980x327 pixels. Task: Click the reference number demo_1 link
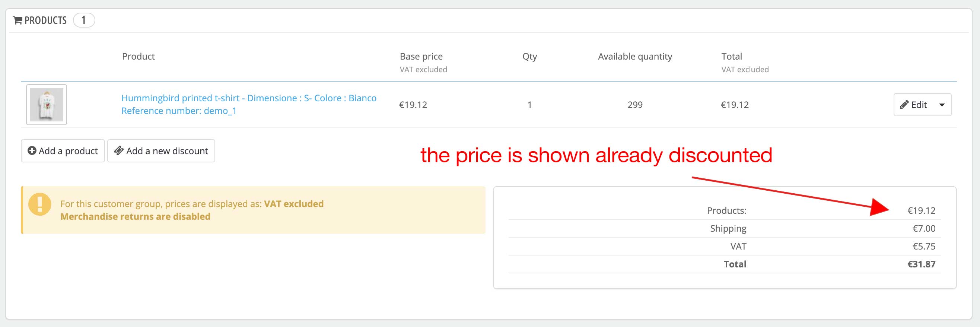click(x=179, y=111)
